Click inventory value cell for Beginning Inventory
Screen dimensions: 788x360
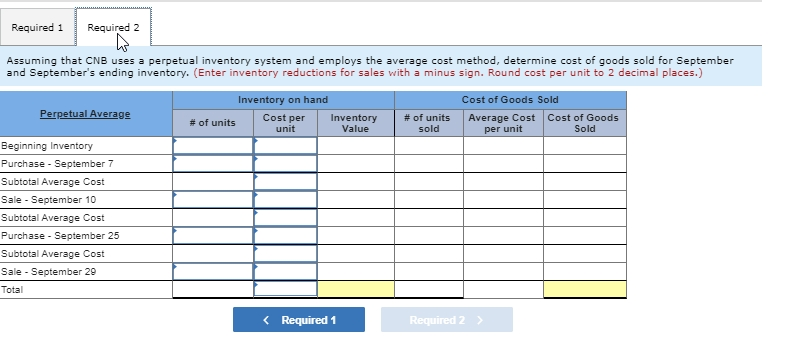(x=356, y=146)
